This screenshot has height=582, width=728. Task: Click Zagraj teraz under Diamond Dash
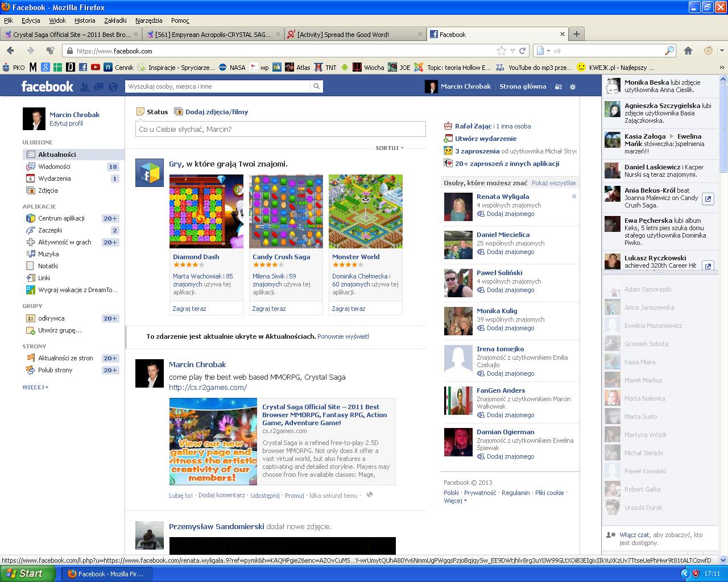tap(189, 309)
